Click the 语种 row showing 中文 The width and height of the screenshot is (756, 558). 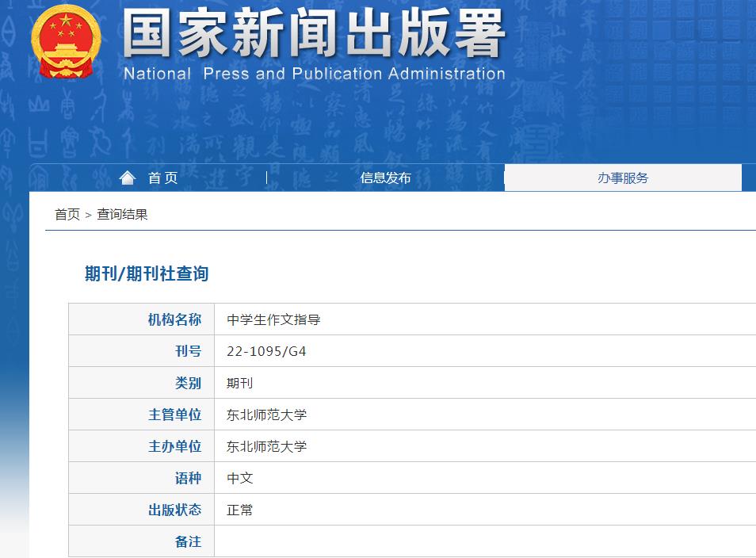240,478
